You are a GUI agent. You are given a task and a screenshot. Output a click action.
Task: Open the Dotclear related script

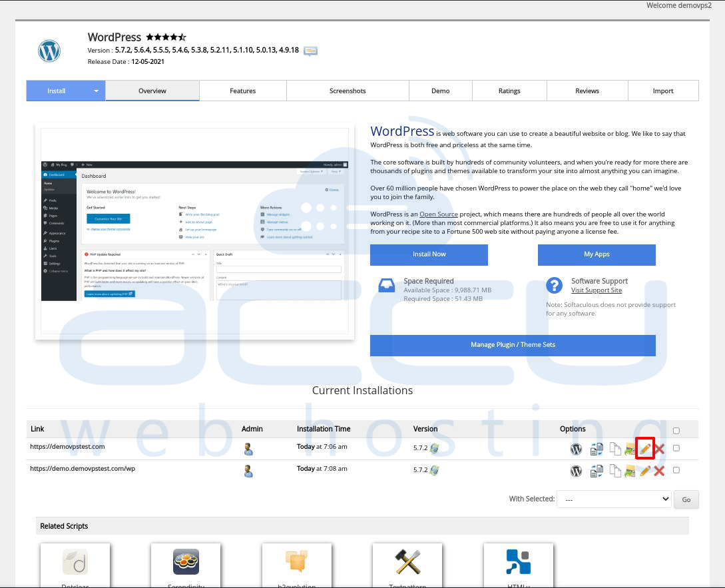coord(75,566)
